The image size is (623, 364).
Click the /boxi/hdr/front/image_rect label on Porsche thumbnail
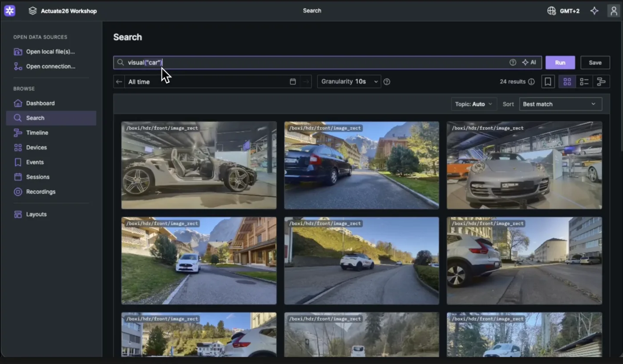(x=488, y=128)
